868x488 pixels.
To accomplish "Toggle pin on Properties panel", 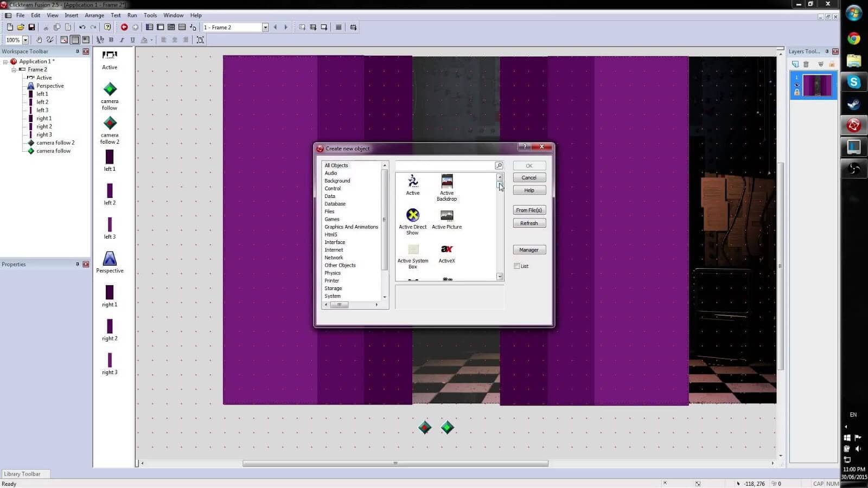I will 77,264.
